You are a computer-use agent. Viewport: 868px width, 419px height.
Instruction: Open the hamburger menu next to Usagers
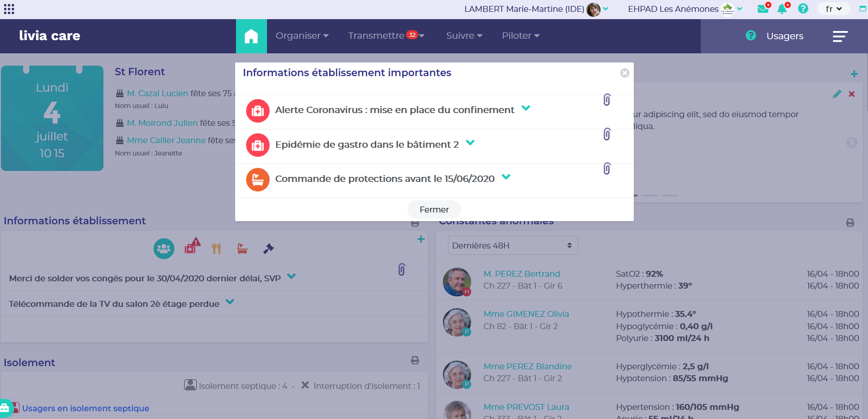pyautogui.click(x=840, y=36)
